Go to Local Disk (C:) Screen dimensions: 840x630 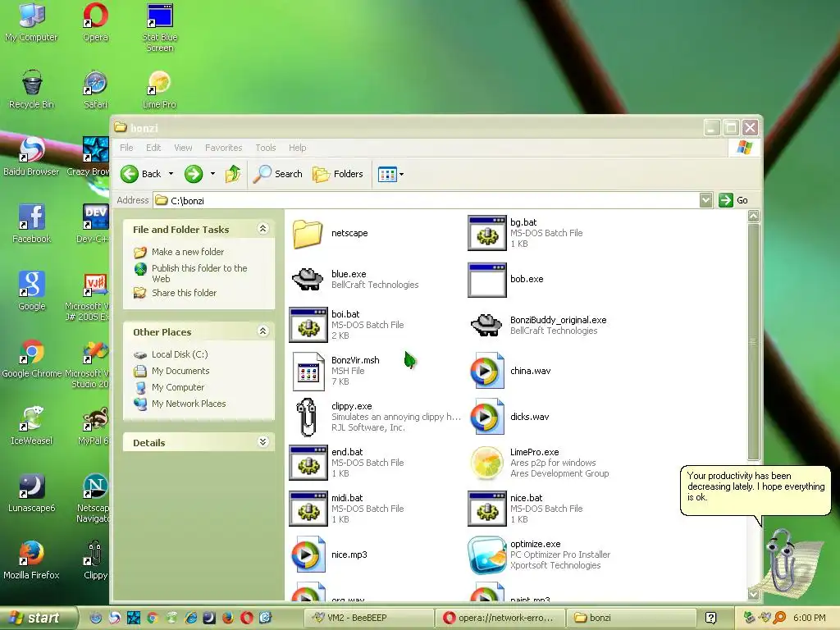(180, 354)
